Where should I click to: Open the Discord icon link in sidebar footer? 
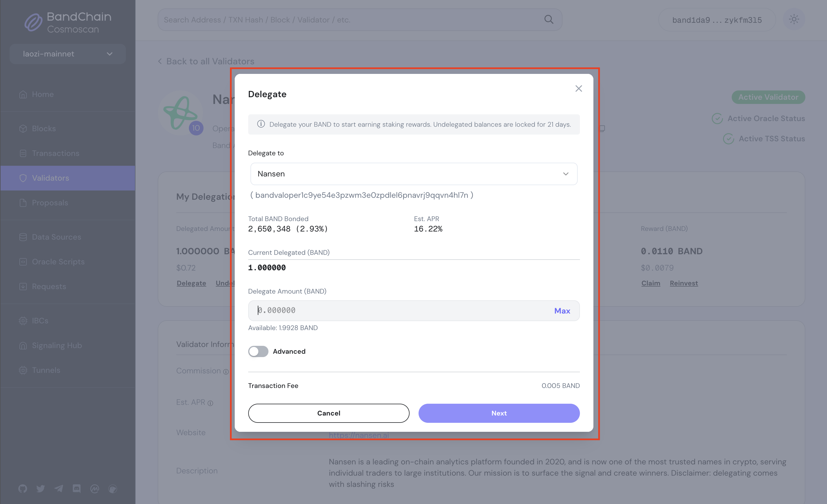point(76,489)
